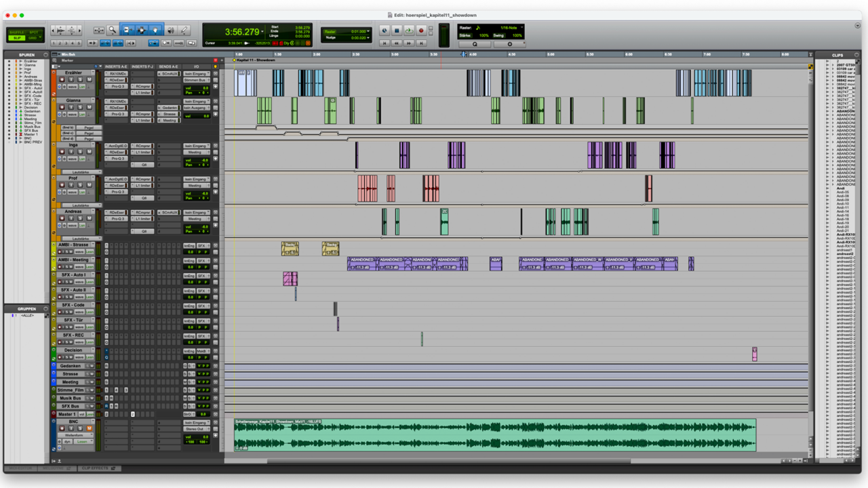
Task: Select the Schattenwege_Kapitel11_Showdown mix clip on BNC
Action: pyautogui.click(x=495, y=435)
